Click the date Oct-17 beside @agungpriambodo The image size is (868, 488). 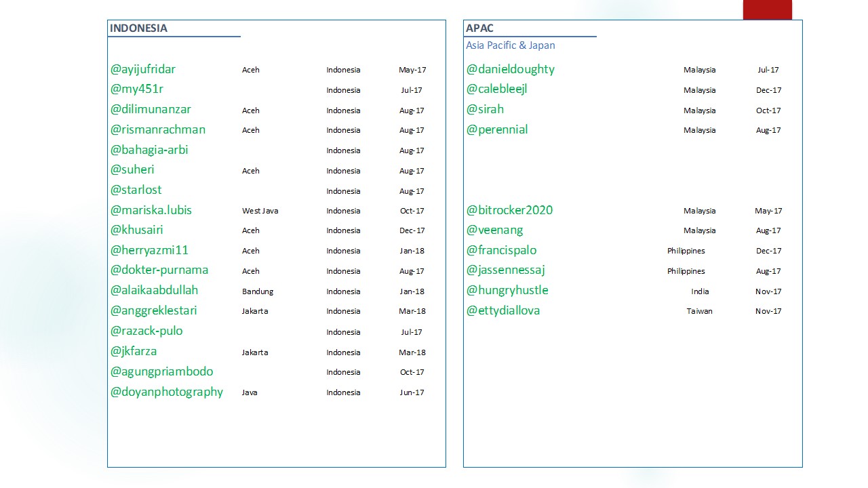(x=412, y=372)
